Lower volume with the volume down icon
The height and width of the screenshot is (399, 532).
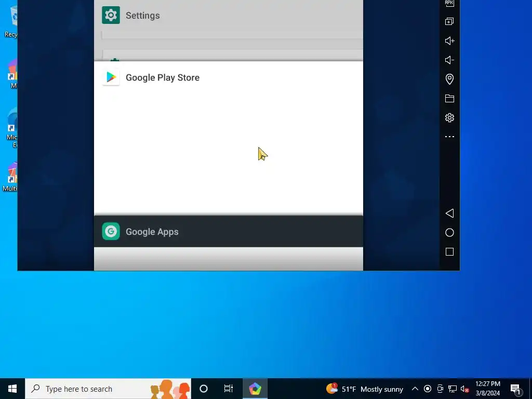coord(449,60)
